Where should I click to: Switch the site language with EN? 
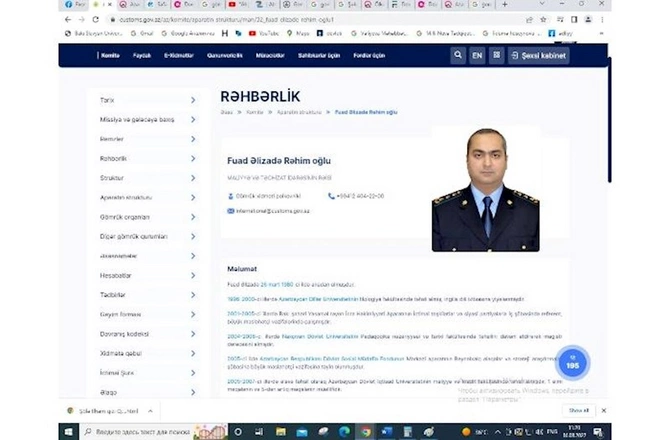(x=477, y=55)
